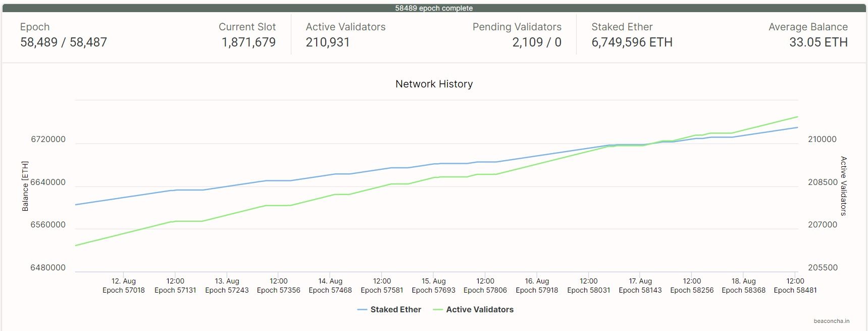Viewport: 868px width, 331px height.
Task: Click the Epoch label heading
Action: 35,27
